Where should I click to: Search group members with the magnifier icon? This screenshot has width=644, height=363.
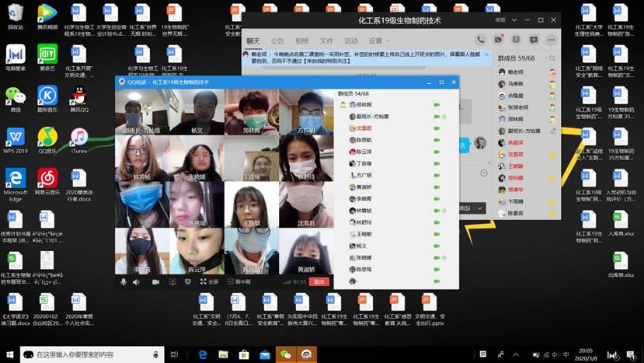[552, 58]
